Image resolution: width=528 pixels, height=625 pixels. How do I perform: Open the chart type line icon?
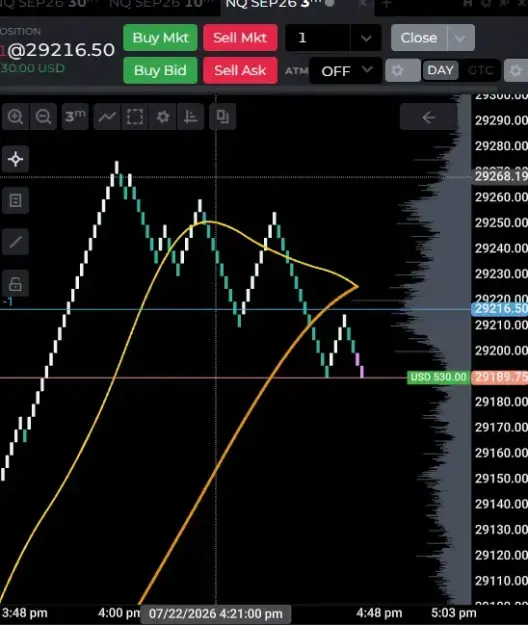click(107, 117)
